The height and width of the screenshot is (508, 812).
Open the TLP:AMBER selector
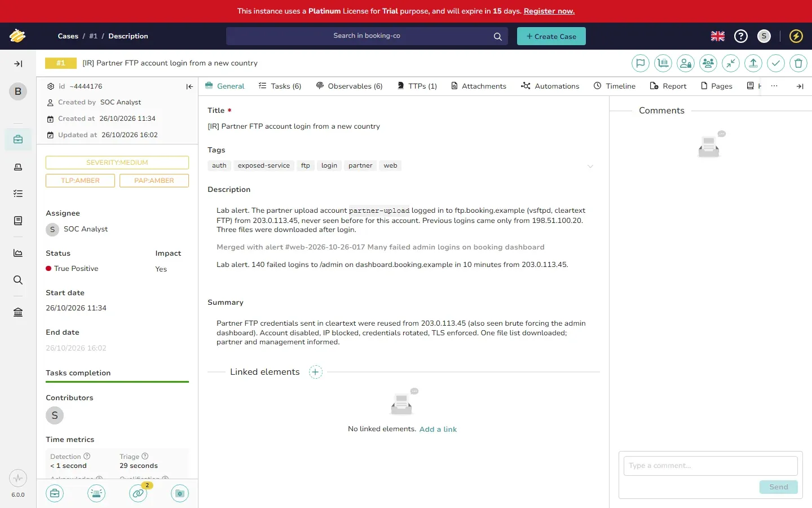tap(80, 181)
